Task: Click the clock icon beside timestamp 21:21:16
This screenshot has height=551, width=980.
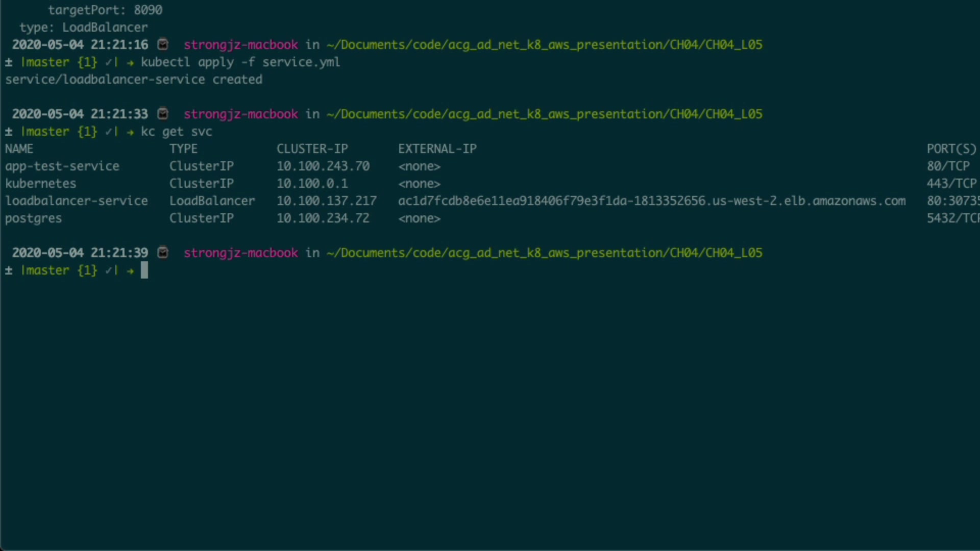Action: [163, 45]
